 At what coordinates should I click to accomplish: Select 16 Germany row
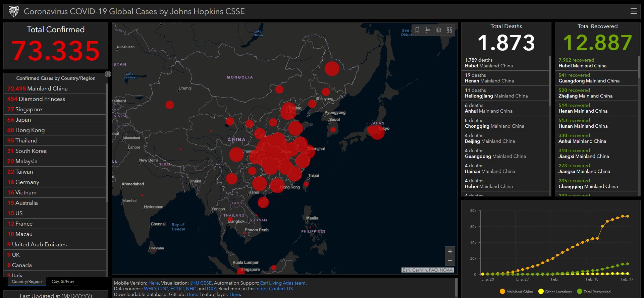click(x=55, y=182)
